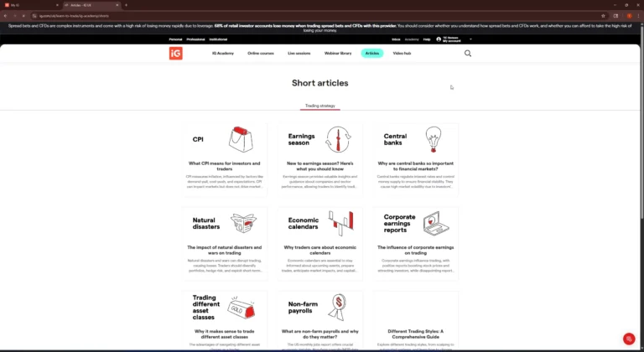
Task: Click the Personal link
Action: coord(175,39)
